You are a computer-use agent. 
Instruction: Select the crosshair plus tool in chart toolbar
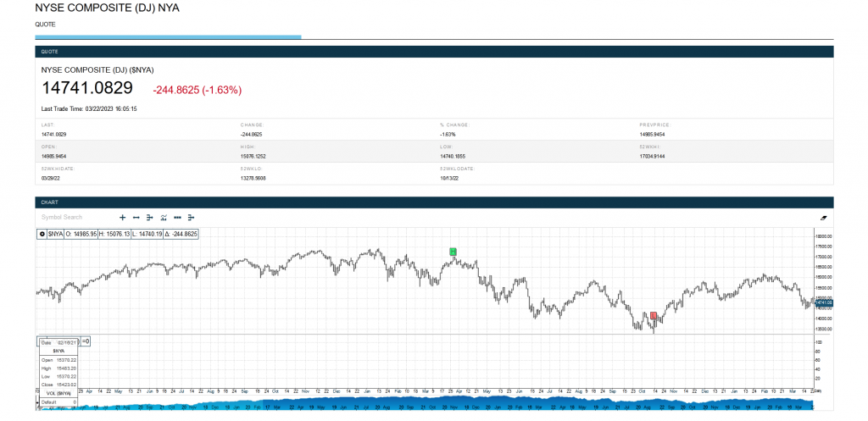(122, 218)
